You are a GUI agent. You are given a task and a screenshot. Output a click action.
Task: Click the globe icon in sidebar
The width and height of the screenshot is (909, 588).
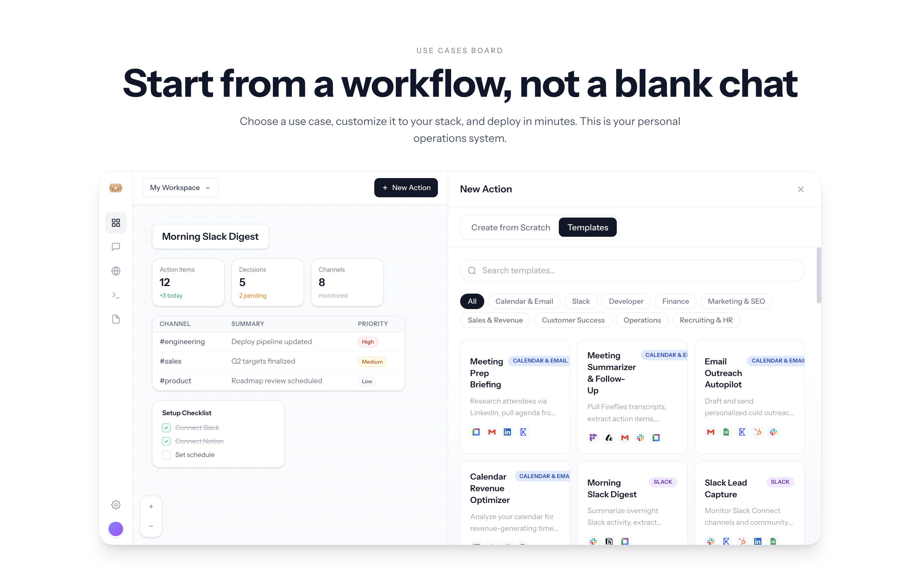tap(116, 271)
